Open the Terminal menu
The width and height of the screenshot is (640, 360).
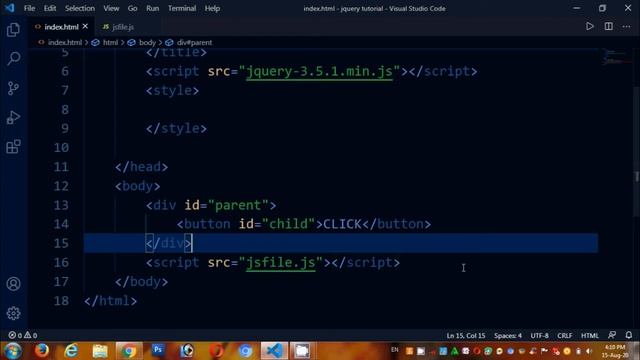coord(182,8)
